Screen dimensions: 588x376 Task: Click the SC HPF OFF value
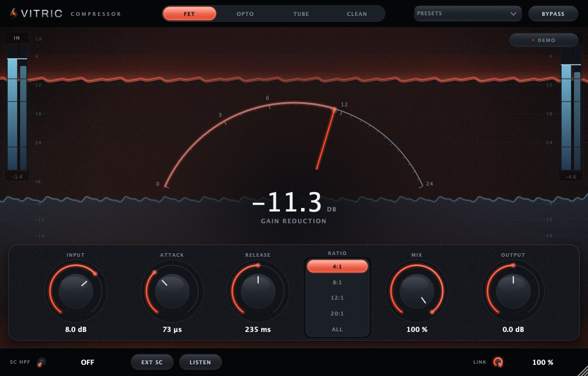[88, 362]
